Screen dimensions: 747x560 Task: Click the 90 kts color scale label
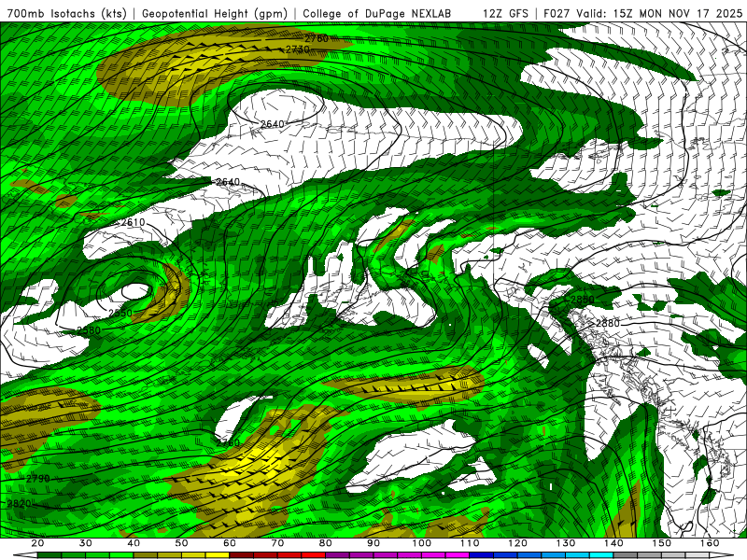[373, 543]
